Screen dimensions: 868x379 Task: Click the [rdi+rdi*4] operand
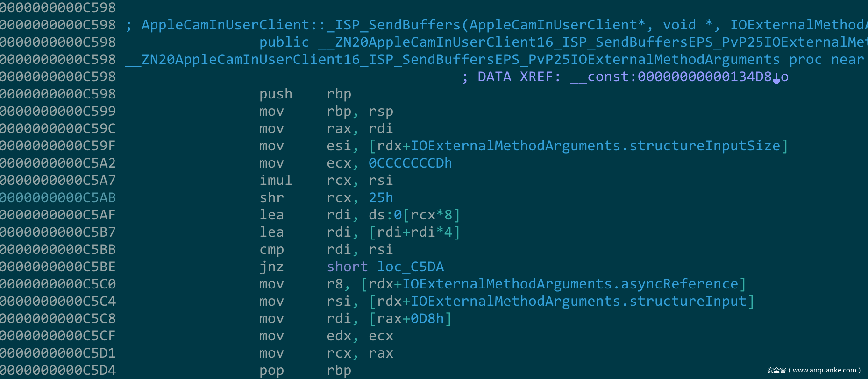coord(414,232)
